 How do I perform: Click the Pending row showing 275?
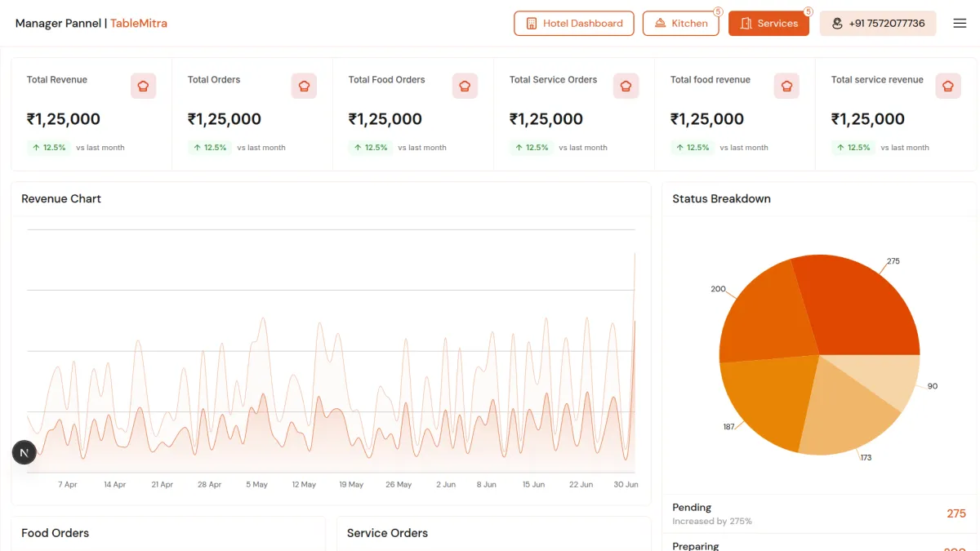pos(817,513)
